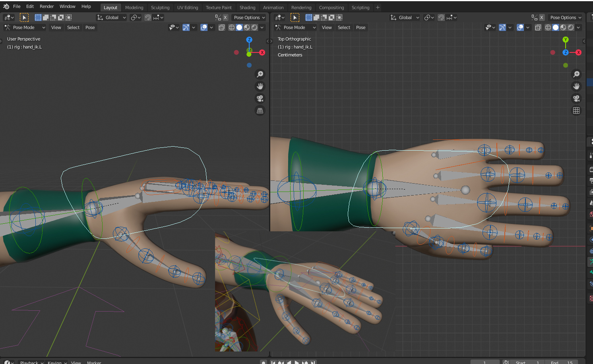Open the Edit menu
593x364 pixels.
tap(30, 6)
